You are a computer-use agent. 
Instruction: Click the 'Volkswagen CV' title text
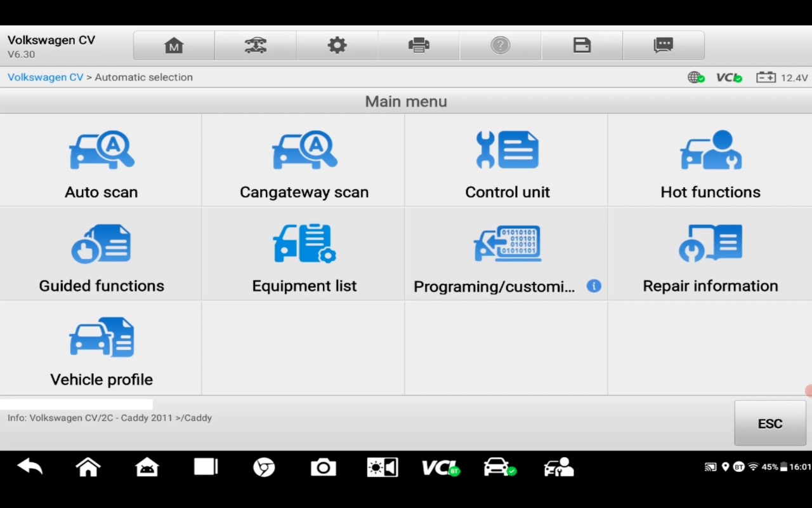coord(51,40)
